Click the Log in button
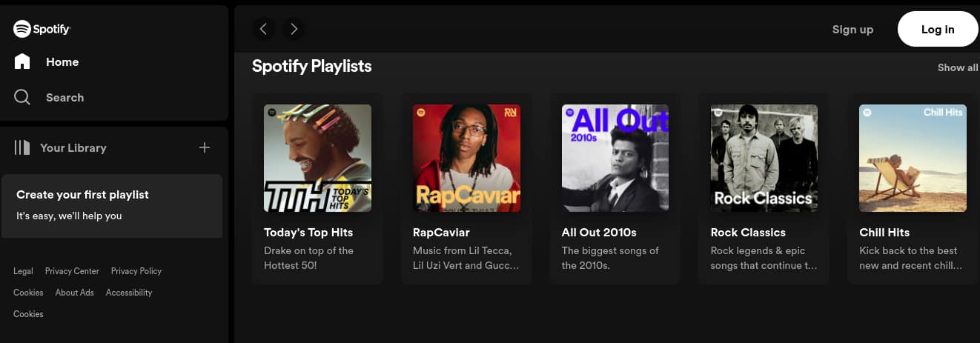The height and width of the screenshot is (343, 980). pos(938,30)
